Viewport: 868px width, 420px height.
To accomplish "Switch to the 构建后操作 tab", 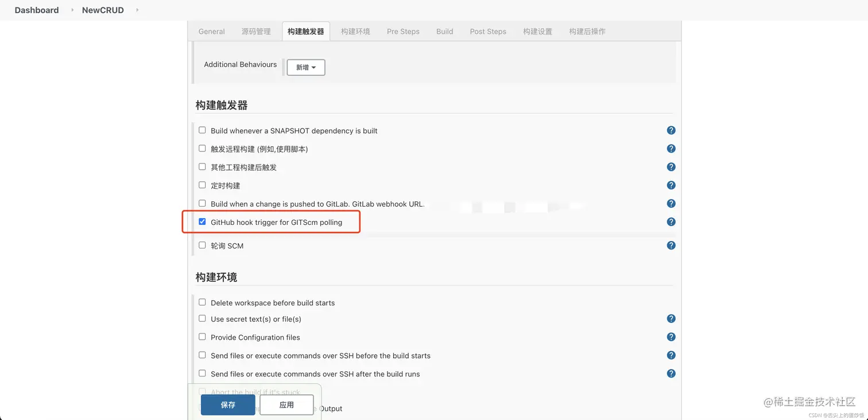I will (x=587, y=32).
